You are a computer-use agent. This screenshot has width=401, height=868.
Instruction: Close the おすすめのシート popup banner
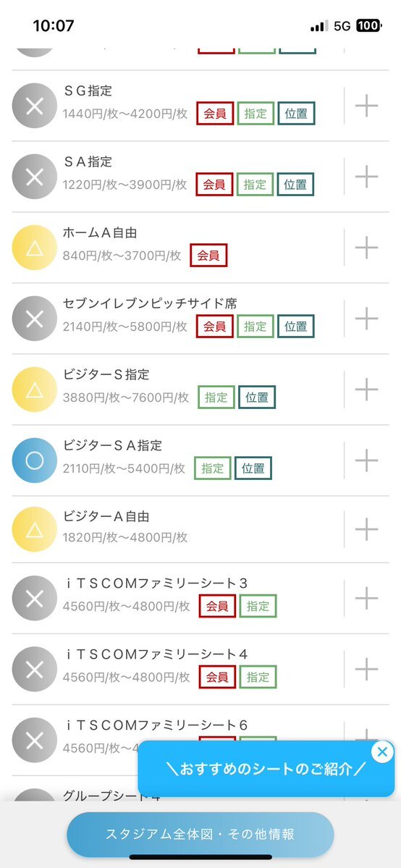(382, 751)
